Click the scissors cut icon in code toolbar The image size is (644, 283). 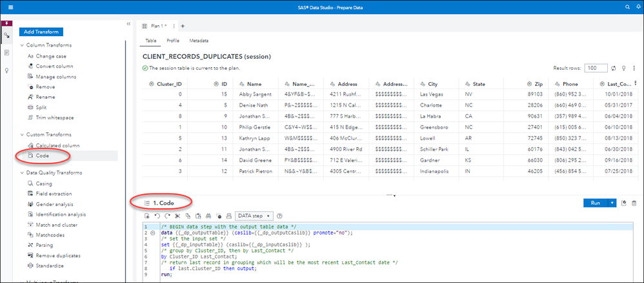pos(177,215)
